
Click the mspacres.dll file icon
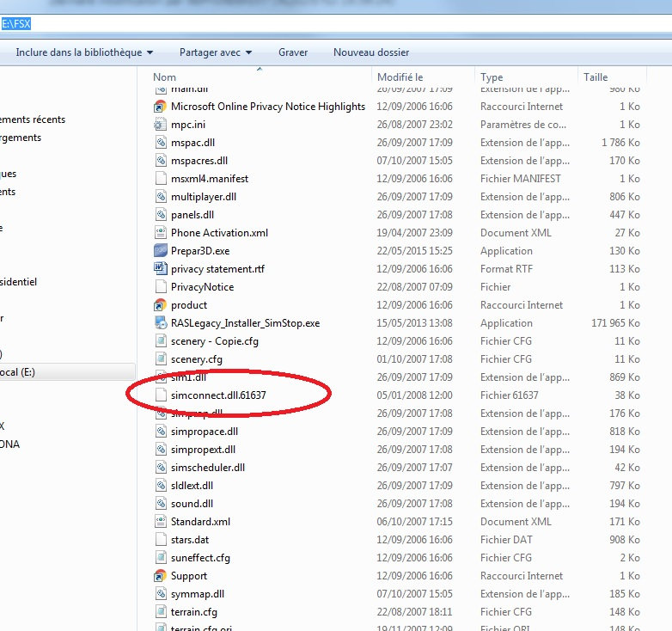click(161, 160)
